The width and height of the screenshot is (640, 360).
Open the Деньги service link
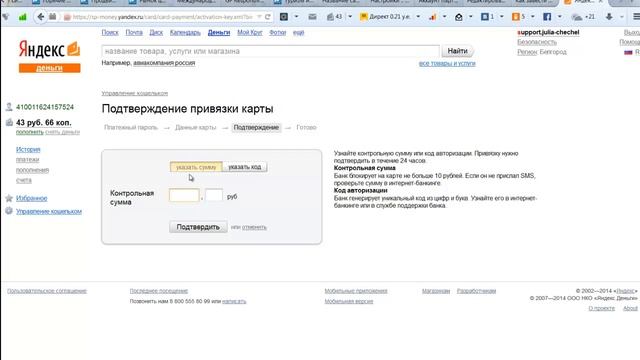coord(219,33)
